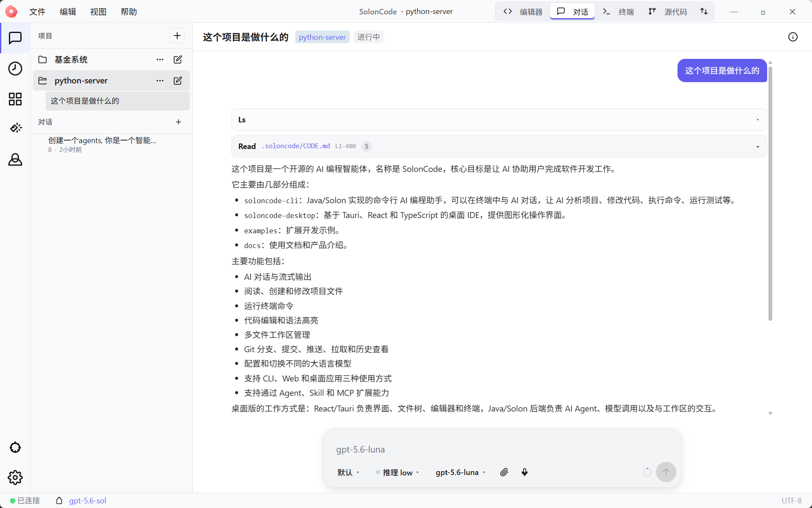Add a new conversation under 对话 section
The image size is (812, 508).
(178, 122)
